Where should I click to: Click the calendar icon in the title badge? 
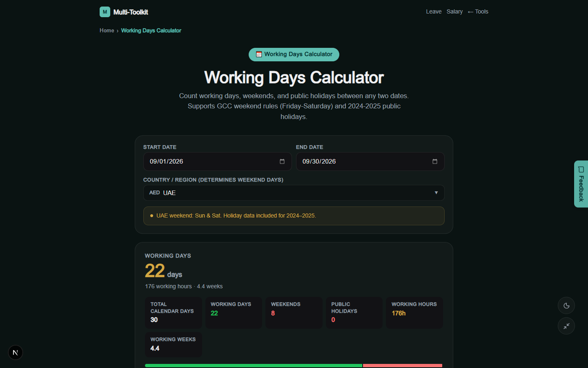259,54
